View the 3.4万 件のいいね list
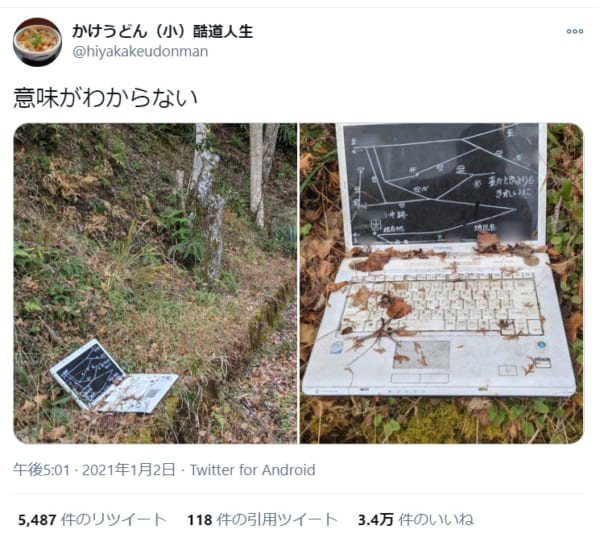 (416, 520)
